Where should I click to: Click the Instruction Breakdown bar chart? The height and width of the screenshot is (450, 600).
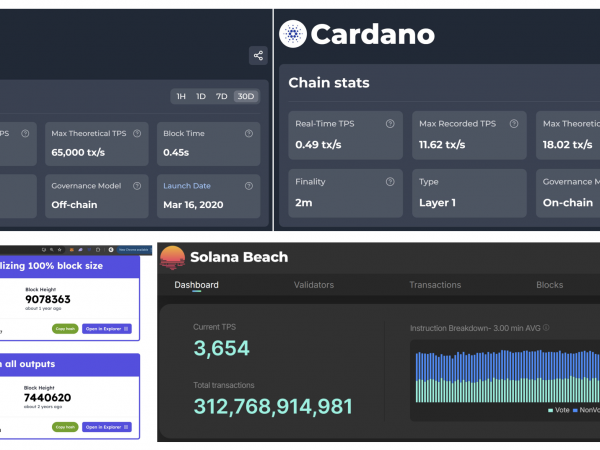coord(507,376)
